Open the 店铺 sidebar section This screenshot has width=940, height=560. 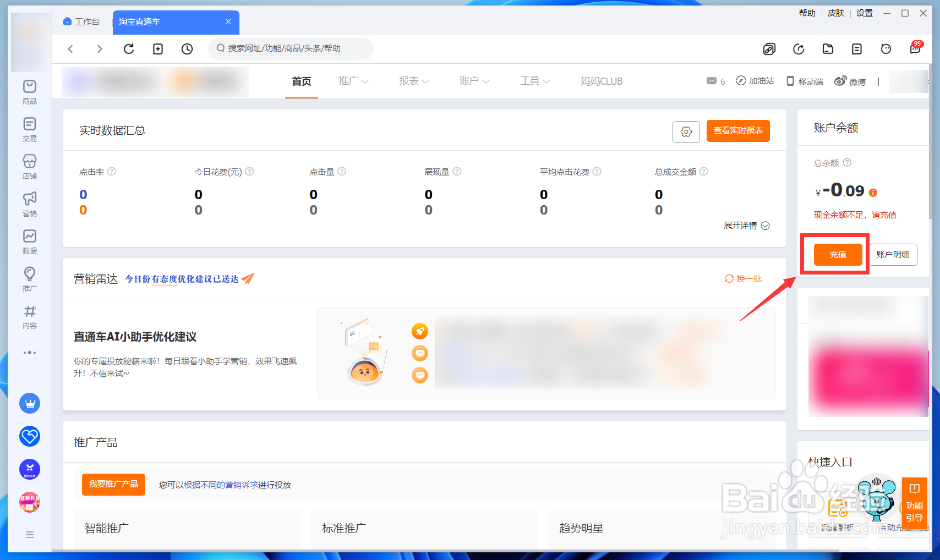30,167
